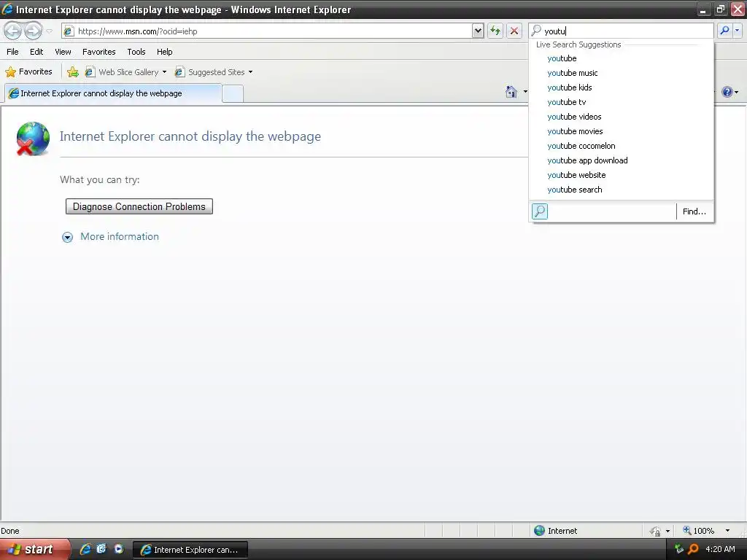Screen dimensions: 747x560
Task: Click Diagnose Connection Problems button
Action: click(x=139, y=206)
